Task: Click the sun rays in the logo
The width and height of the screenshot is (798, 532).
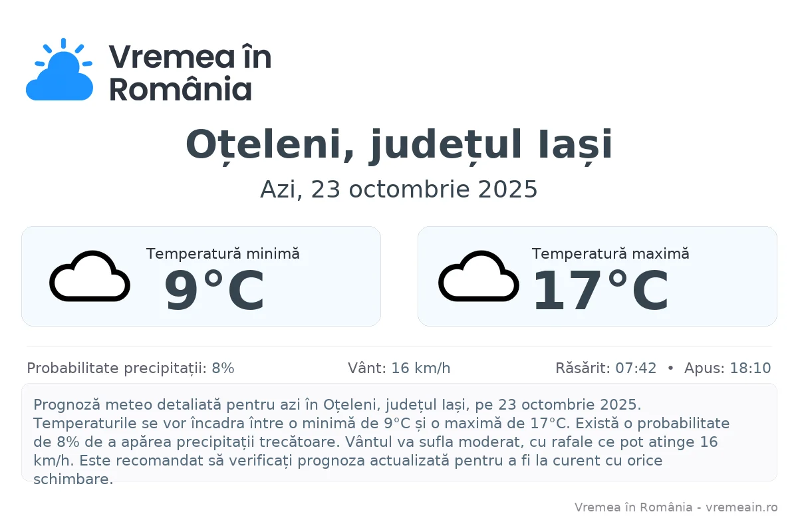Action: pos(63,44)
